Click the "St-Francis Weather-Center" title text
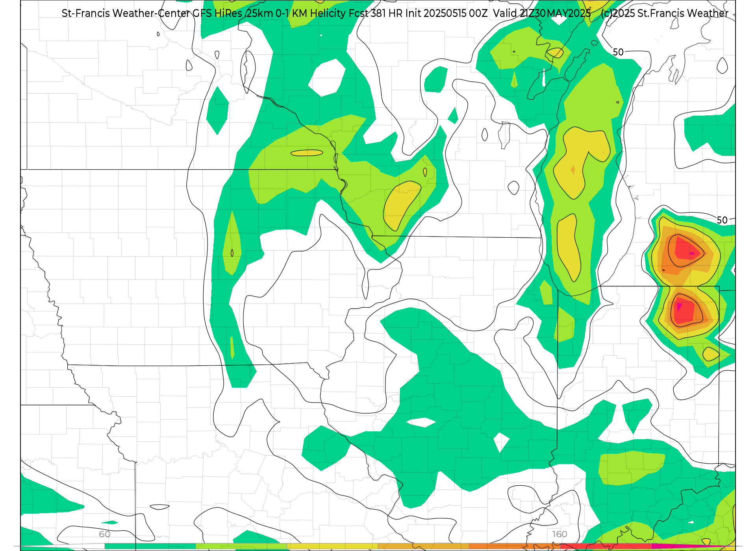Image resolution: width=756 pixels, height=551 pixels. (126, 13)
